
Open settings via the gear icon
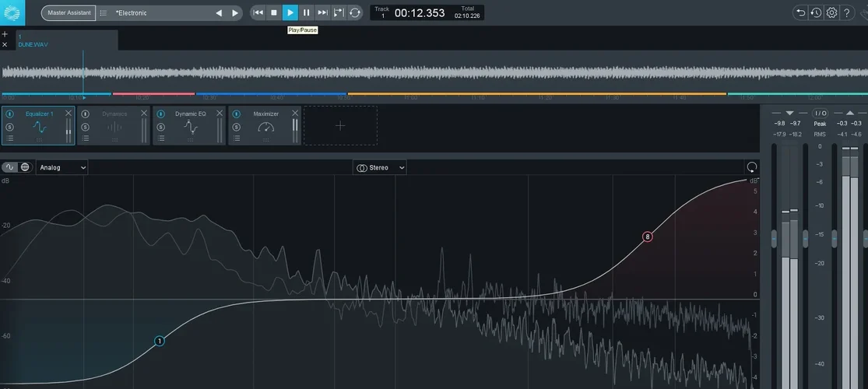pos(831,12)
